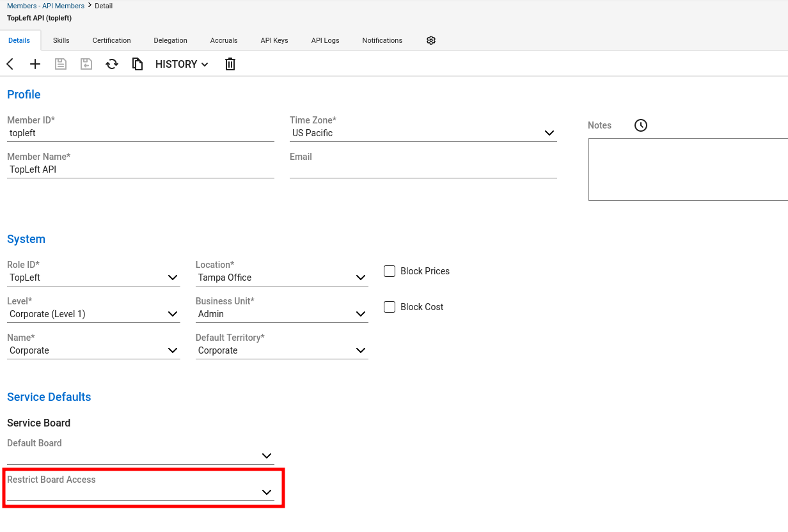788x532 pixels.
Task: Follow the Members - API Members breadcrumb link
Action: pos(45,6)
